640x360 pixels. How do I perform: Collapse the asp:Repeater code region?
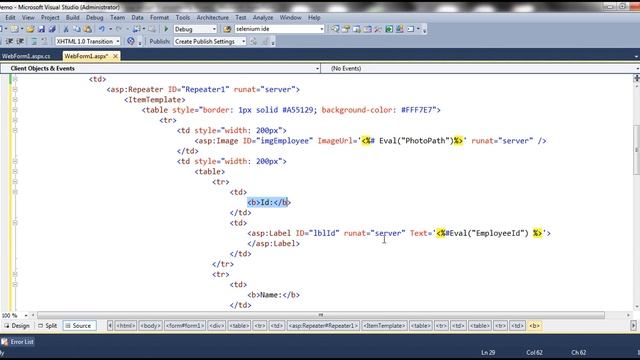[x=15, y=89]
